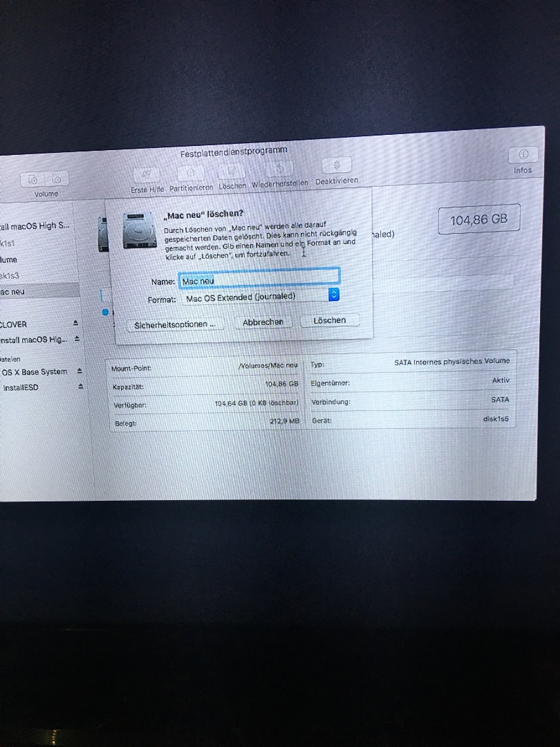Screen dimensions: 560x747
Task: Select the sidebar item ending in k1s3
Action: [x=10, y=275]
